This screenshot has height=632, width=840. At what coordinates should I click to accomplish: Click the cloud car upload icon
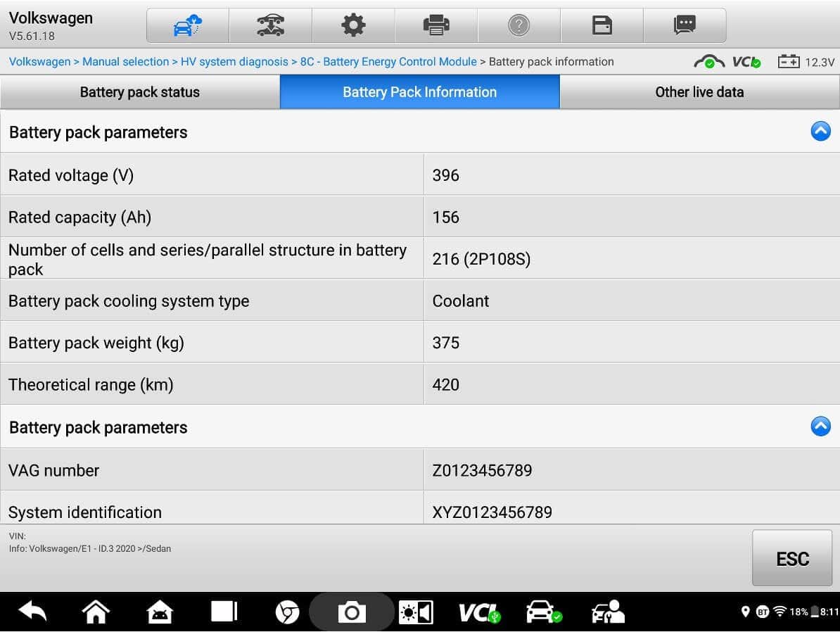click(x=187, y=26)
